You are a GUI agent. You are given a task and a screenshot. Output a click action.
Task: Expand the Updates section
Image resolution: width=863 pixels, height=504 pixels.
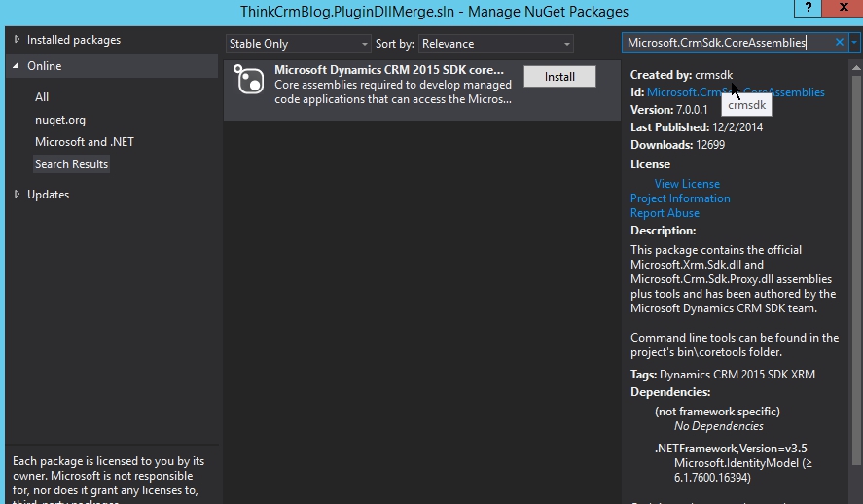click(x=17, y=195)
